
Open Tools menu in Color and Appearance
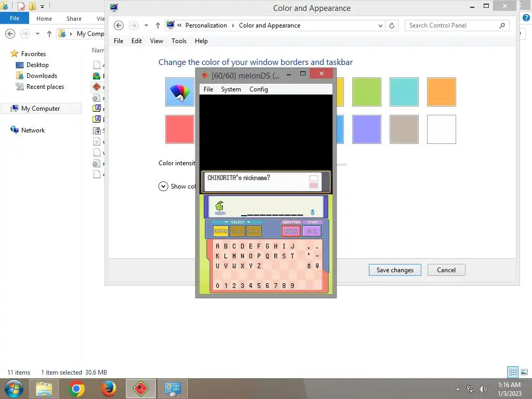point(179,41)
